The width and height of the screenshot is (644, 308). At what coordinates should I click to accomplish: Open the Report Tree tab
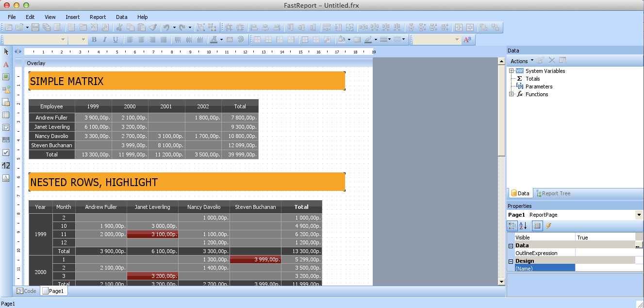click(553, 193)
